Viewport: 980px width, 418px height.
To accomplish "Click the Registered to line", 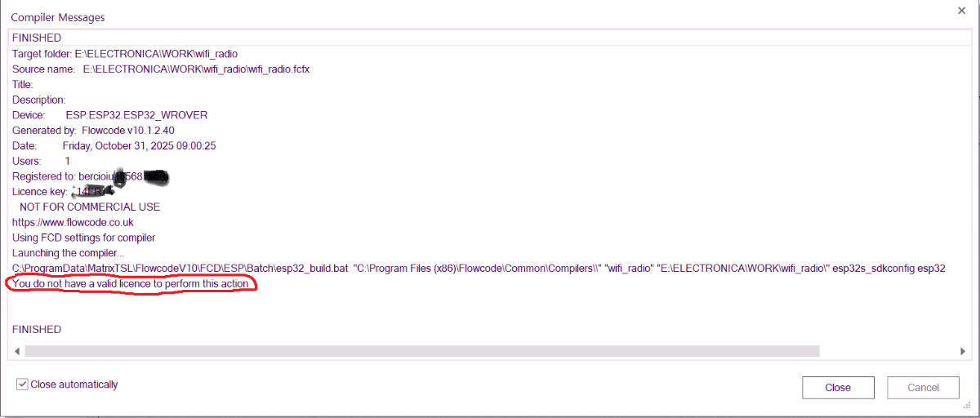I will click(90, 176).
